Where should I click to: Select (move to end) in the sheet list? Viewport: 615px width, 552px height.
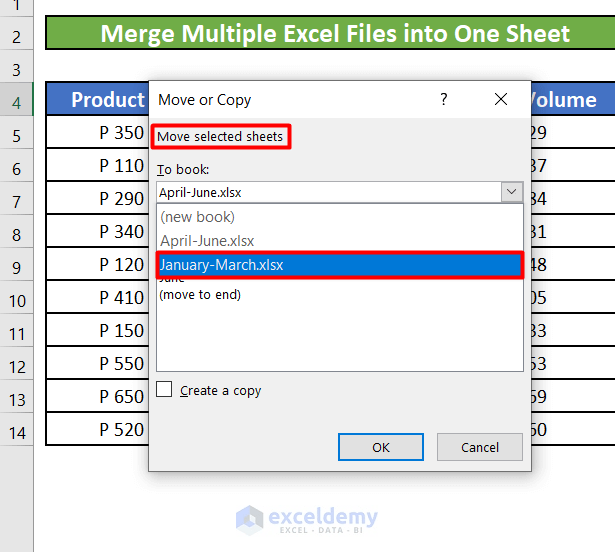200,295
